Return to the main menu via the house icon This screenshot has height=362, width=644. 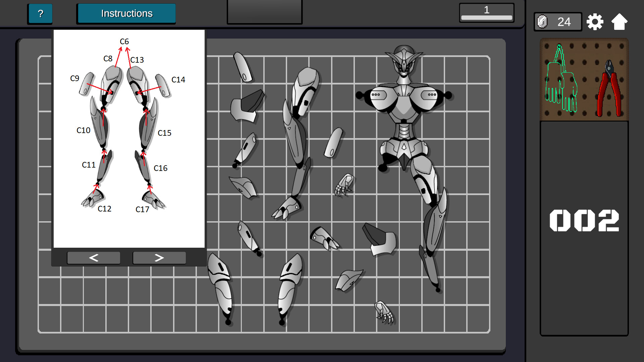(x=620, y=21)
